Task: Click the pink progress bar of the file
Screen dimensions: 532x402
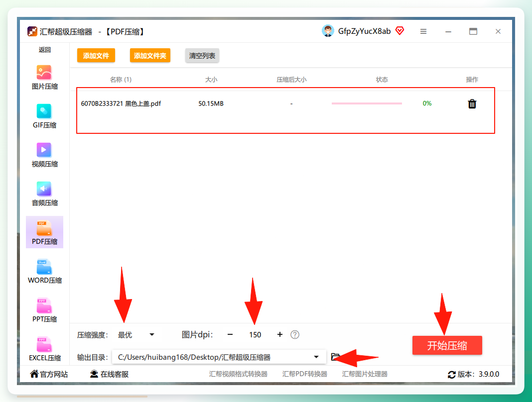Action: tap(367, 103)
